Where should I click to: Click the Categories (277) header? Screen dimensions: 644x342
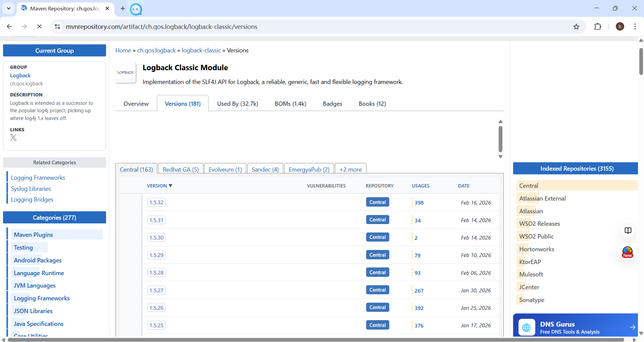coord(54,217)
